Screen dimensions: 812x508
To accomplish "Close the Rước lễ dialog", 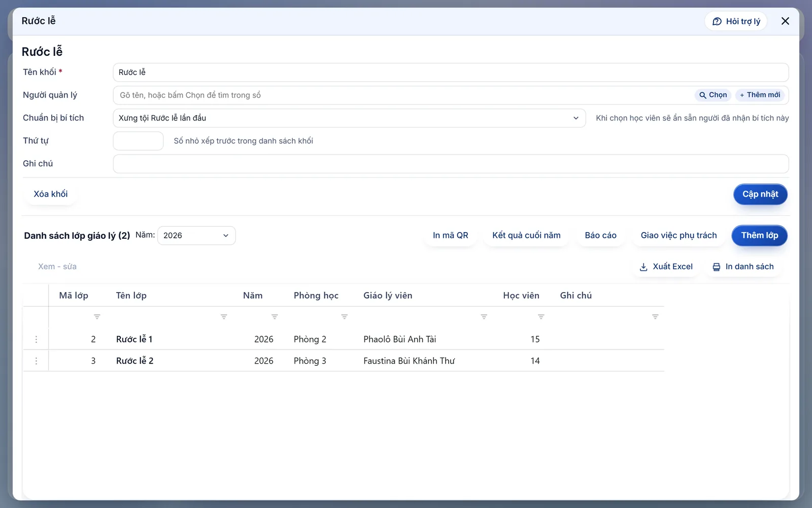I will (785, 21).
